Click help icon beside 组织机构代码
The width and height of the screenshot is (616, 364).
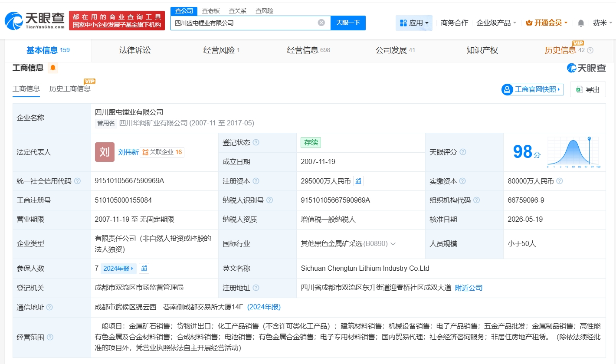tap(476, 200)
